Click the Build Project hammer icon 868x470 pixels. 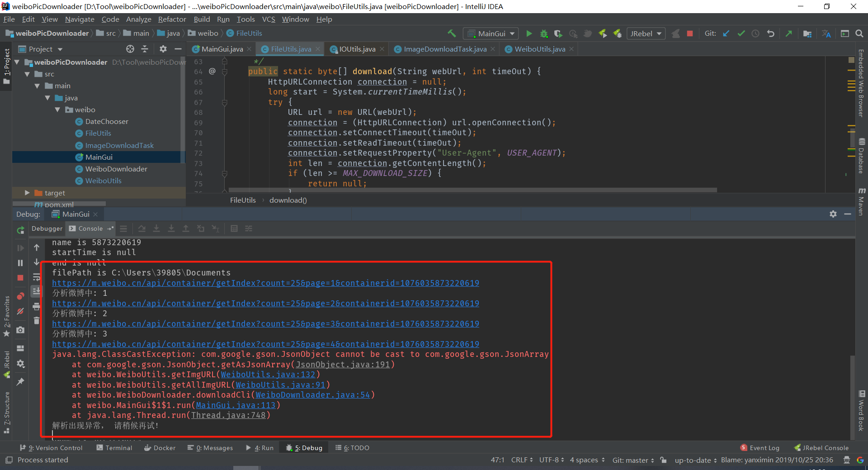[x=452, y=33]
